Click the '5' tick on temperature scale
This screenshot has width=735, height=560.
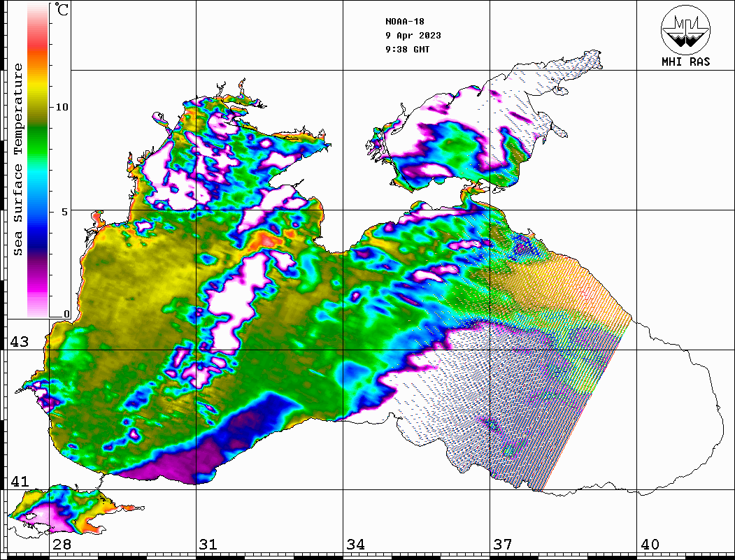pyautogui.click(x=64, y=212)
